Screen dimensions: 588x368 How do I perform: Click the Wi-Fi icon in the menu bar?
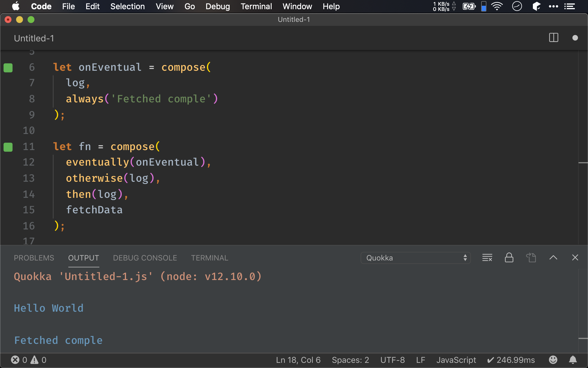(497, 6)
